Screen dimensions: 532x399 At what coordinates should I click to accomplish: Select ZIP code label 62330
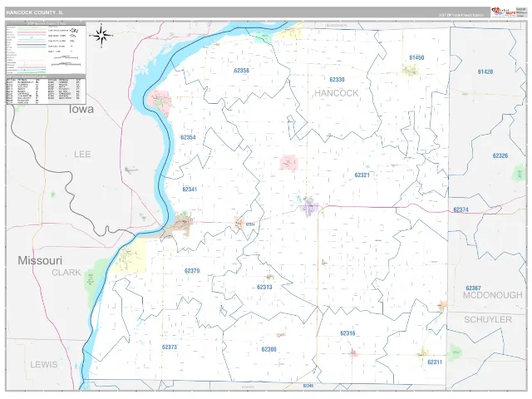(337, 80)
